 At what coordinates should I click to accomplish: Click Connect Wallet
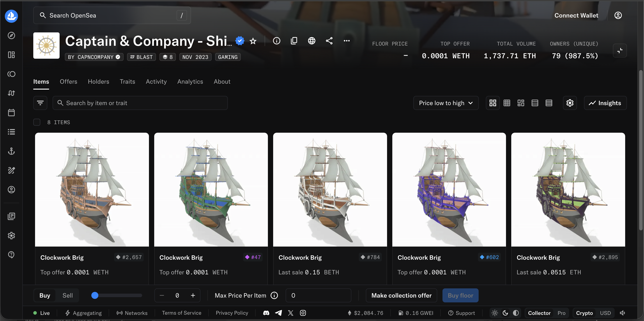(576, 16)
